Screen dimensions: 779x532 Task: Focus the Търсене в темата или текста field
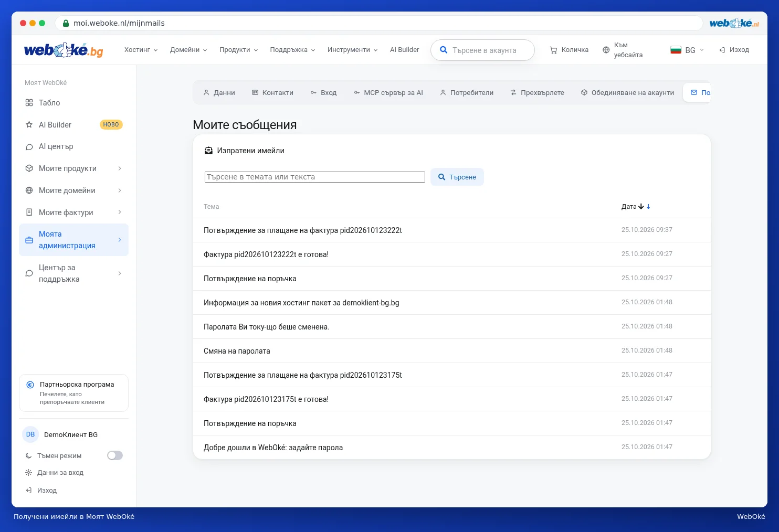pos(315,177)
